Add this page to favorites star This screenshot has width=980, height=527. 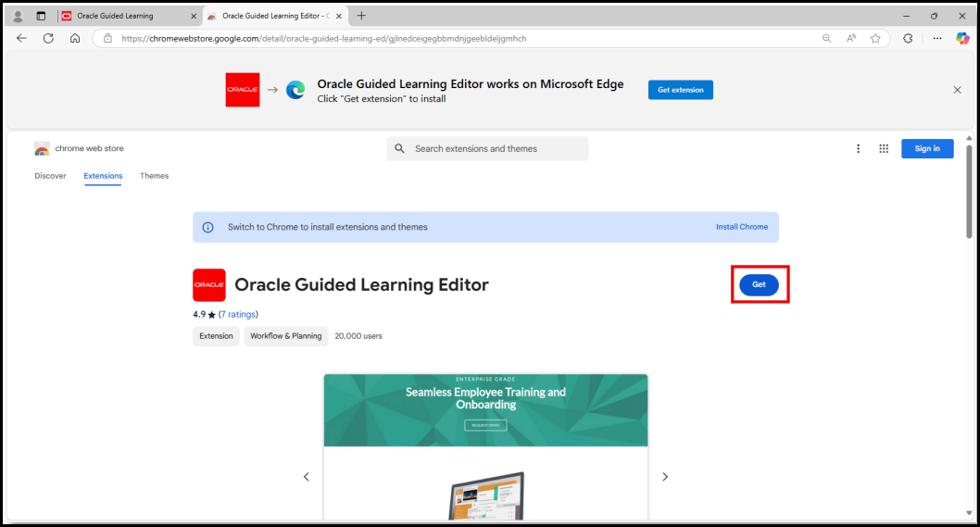point(875,38)
